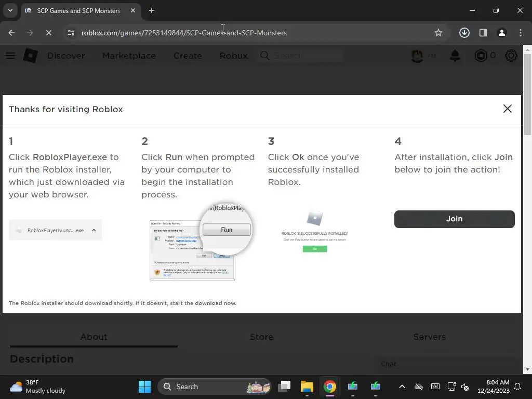Click the Join button in the dialog
The height and width of the screenshot is (399, 532).
454,219
